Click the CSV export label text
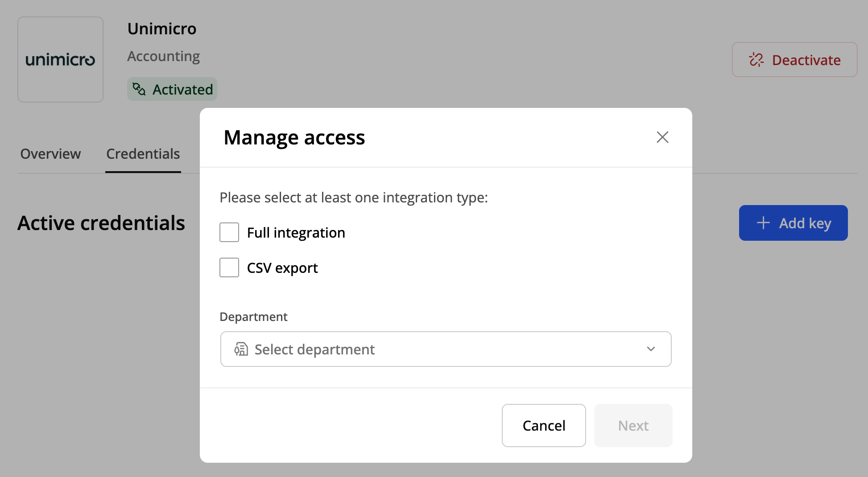This screenshot has height=477, width=868. 282,268
